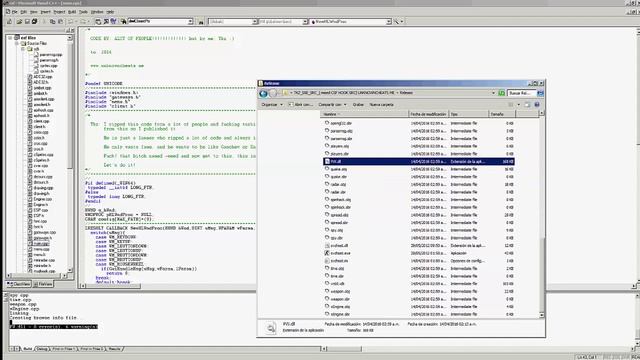Collapse the sdk subfolder node
The height and width of the screenshot is (360, 640).
[x=23, y=49]
